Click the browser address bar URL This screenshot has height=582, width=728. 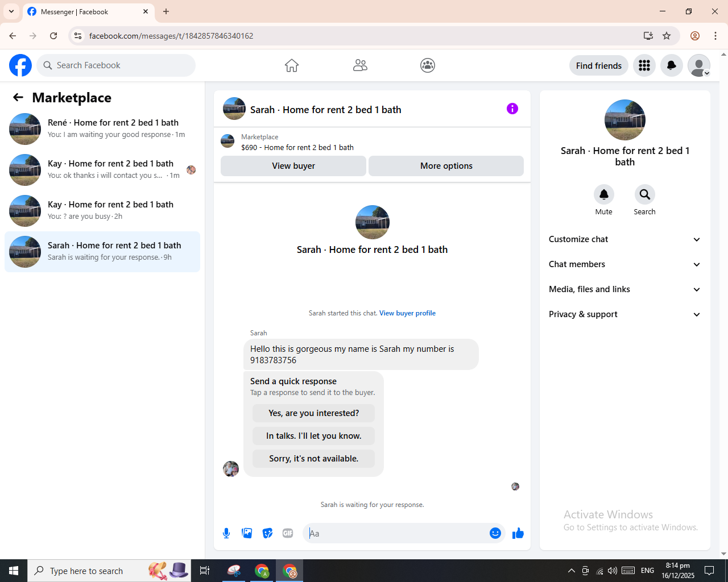(171, 36)
